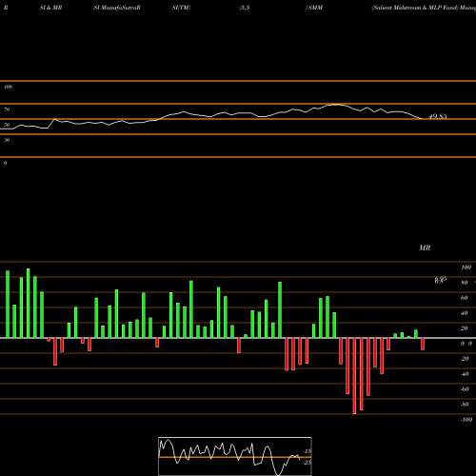Click the MR axis label -80
Viewport: 476px width, 476px height.
(465, 405)
